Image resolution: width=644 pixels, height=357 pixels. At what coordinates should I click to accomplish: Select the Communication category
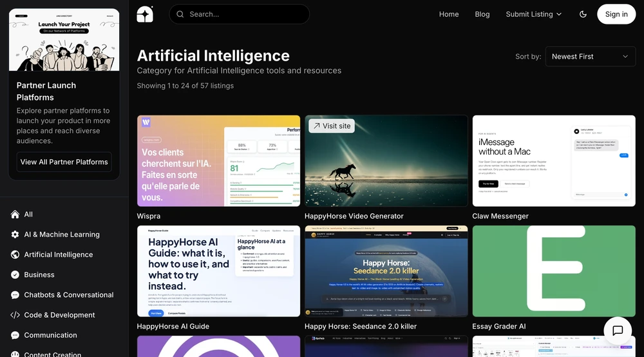tap(50, 335)
